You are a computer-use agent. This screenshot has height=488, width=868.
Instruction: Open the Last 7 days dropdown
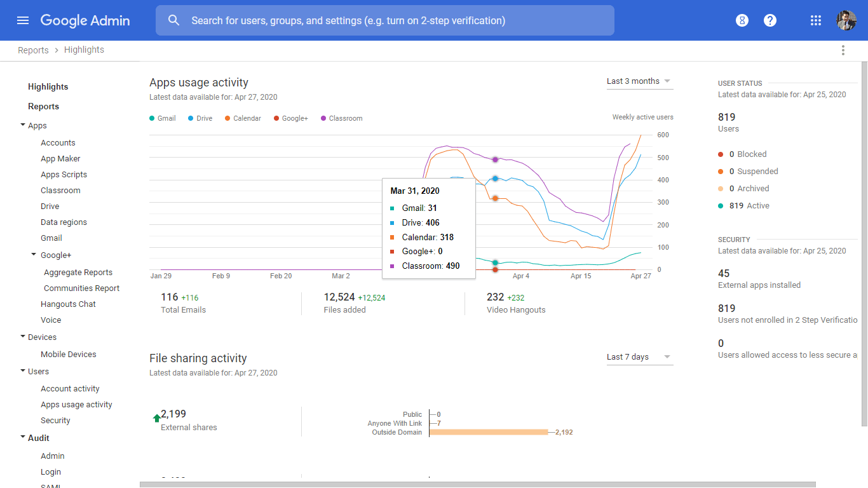coord(639,357)
